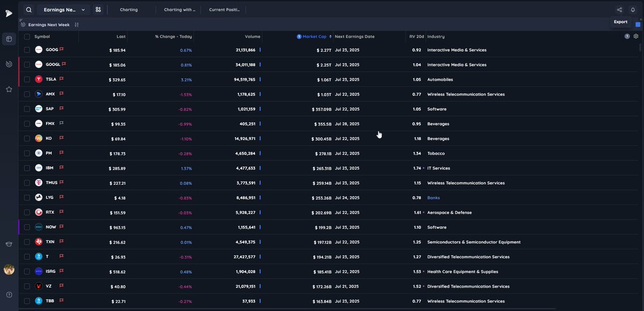Viewport: 644px width, 311px height.
Task: Sort by RV 20d column
Action: 416,37
